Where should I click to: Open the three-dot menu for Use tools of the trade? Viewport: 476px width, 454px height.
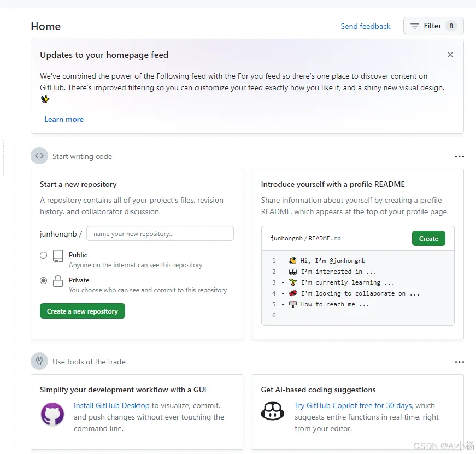click(x=459, y=362)
